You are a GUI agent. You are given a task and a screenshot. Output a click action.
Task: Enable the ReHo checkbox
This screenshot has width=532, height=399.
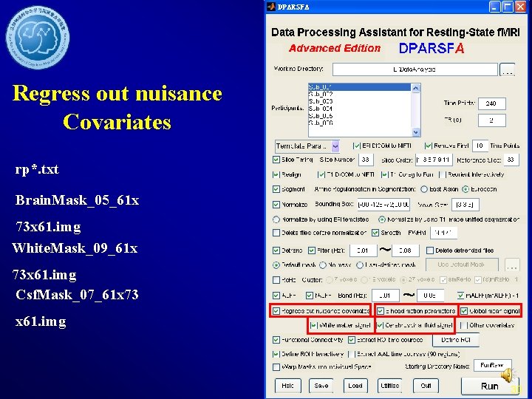[276, 280]
